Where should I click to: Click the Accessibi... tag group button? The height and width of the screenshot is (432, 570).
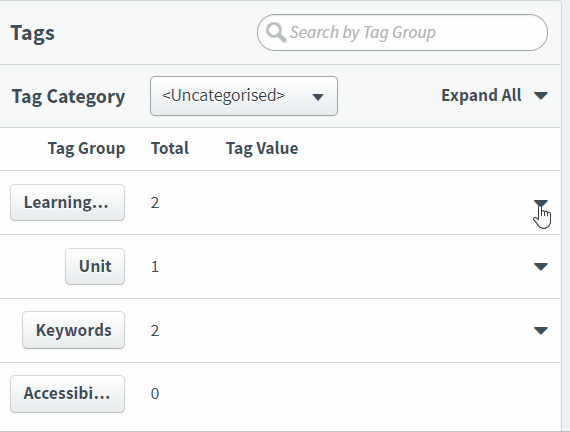67,394
